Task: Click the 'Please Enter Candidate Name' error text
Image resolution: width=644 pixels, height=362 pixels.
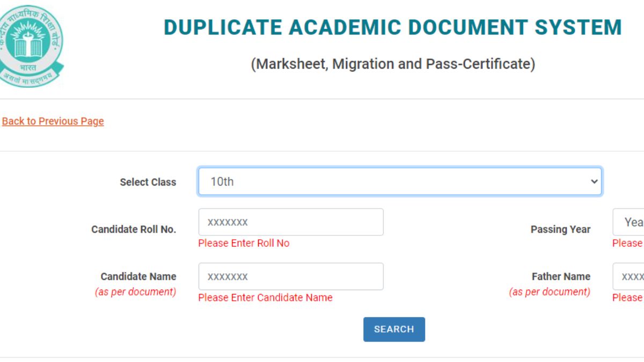Action: (x=265, y=298)
